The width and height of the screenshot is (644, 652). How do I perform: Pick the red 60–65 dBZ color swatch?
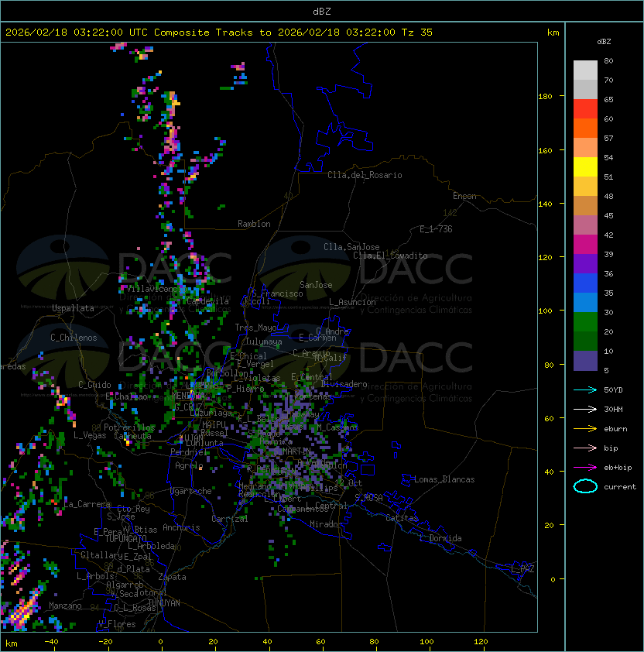tap(585, 109)
